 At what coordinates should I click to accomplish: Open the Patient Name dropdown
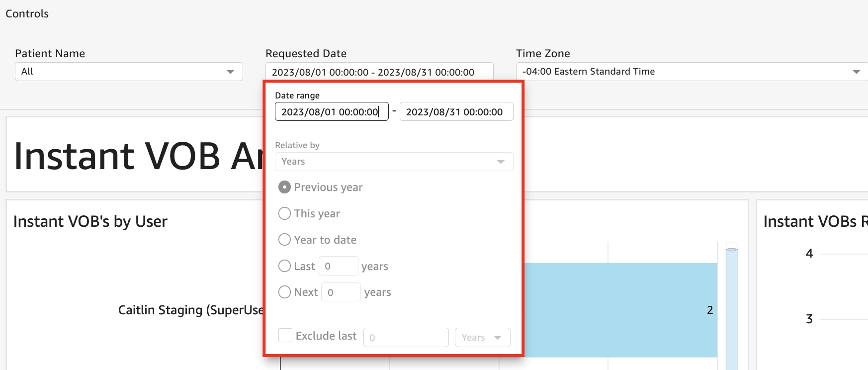point(128,72)
